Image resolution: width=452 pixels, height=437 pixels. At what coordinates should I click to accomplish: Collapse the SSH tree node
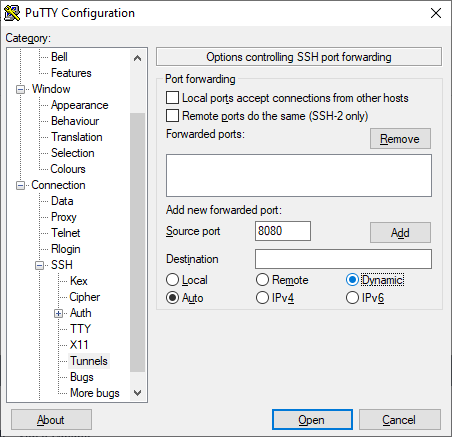pos(39,265)
